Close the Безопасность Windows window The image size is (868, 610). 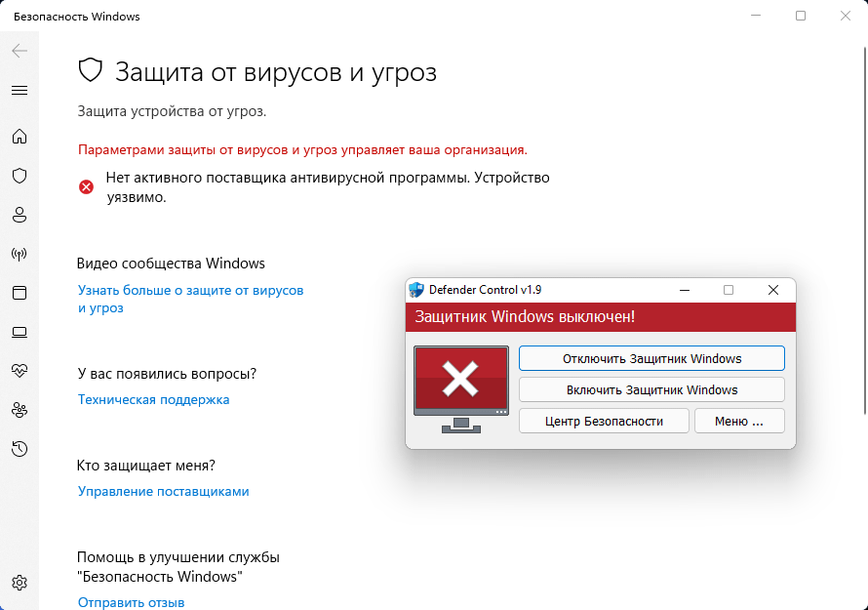[x=846, y=16]
